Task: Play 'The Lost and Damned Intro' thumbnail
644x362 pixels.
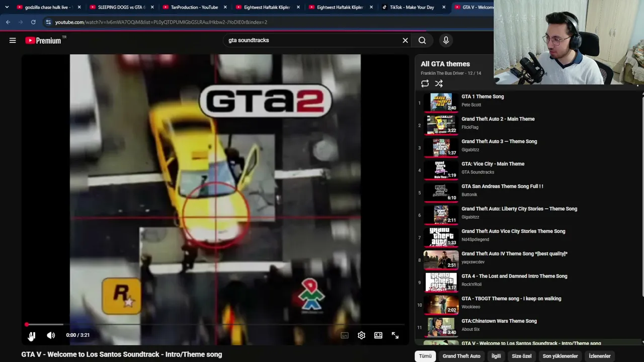Action: (x=441, y=282)
